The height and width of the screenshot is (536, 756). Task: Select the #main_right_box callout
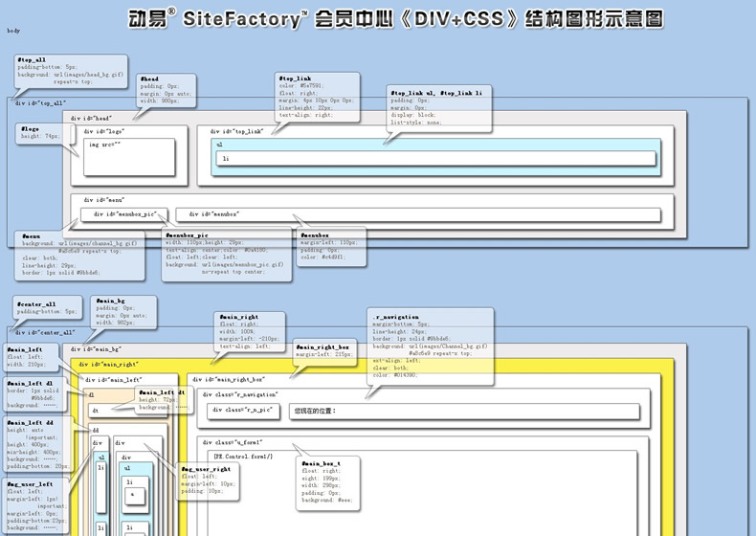(x=324, y=352)
